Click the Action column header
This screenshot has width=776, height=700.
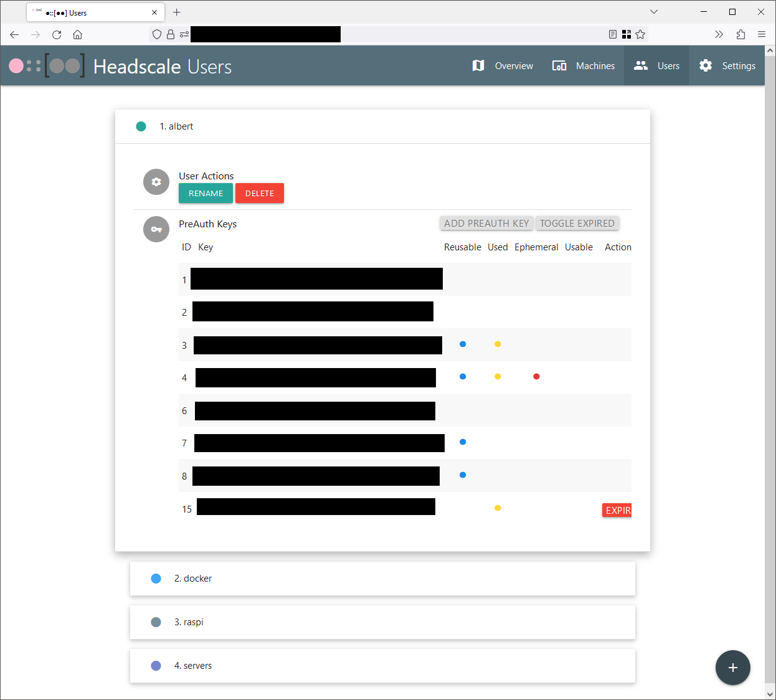click(618, 247)
